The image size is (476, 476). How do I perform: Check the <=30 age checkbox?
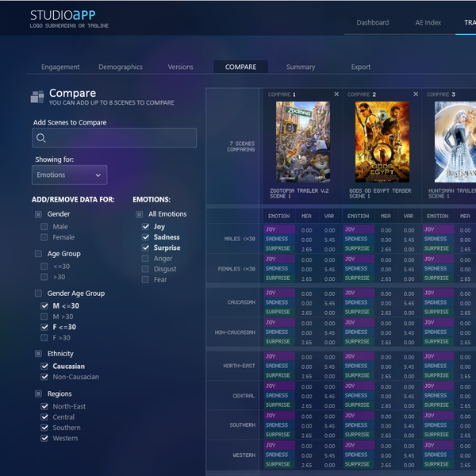44,267
